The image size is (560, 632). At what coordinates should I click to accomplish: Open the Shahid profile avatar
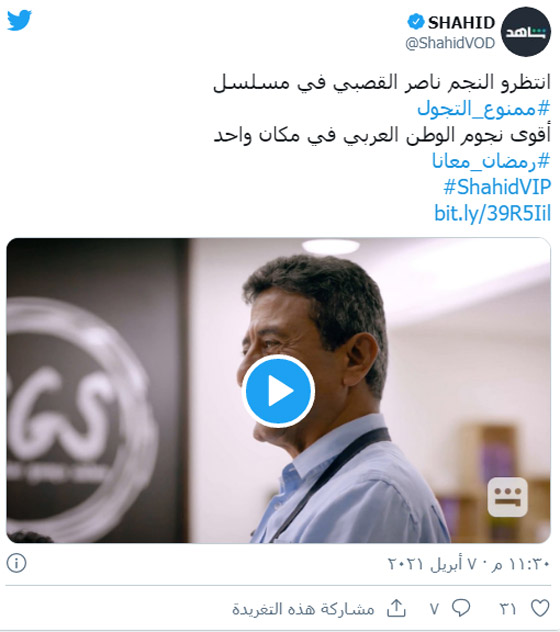click(526, 31)
